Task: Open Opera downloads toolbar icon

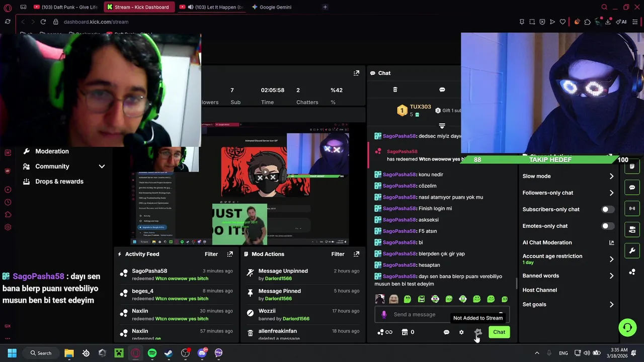Action: pyautogui.click(x=608, y=22)
